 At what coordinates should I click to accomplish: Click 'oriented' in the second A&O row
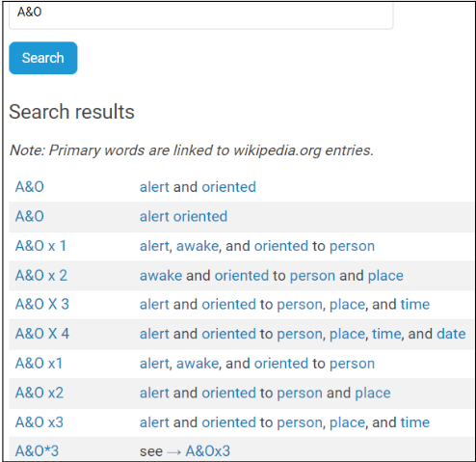pos(200,216)
